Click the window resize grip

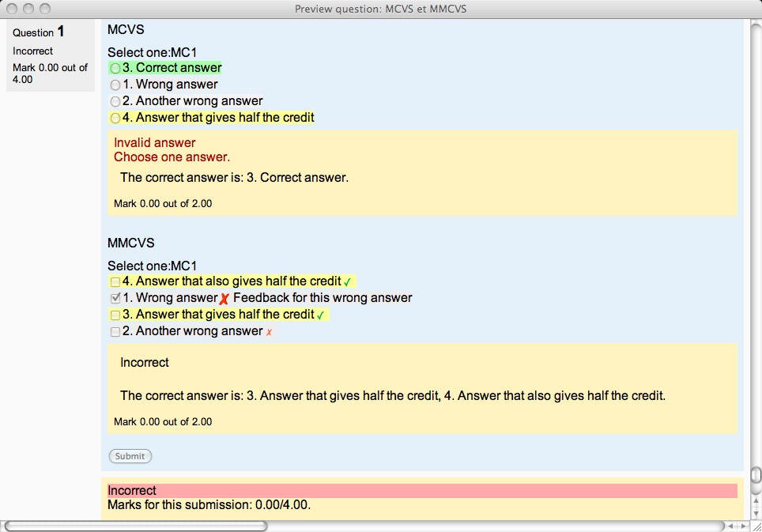pos(756,526)
